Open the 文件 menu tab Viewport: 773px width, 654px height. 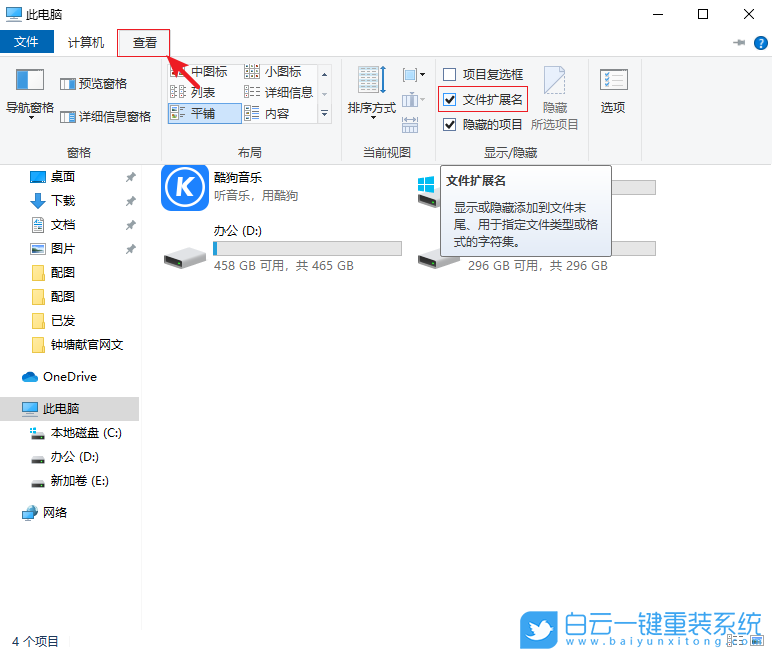(27, 42)
